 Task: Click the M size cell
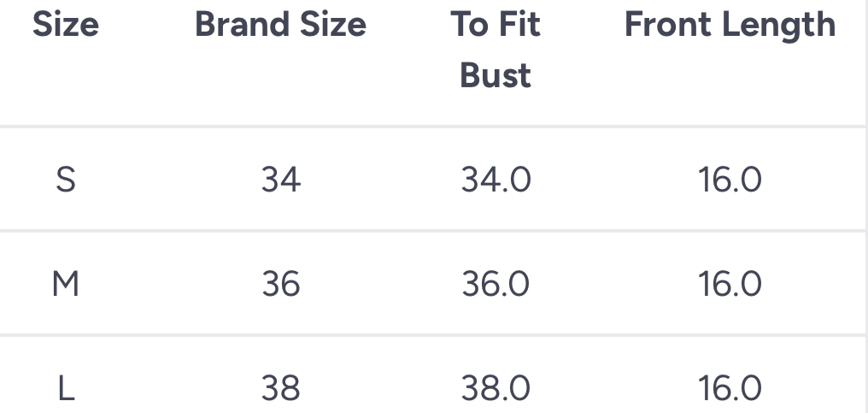[x=66, y=284]
